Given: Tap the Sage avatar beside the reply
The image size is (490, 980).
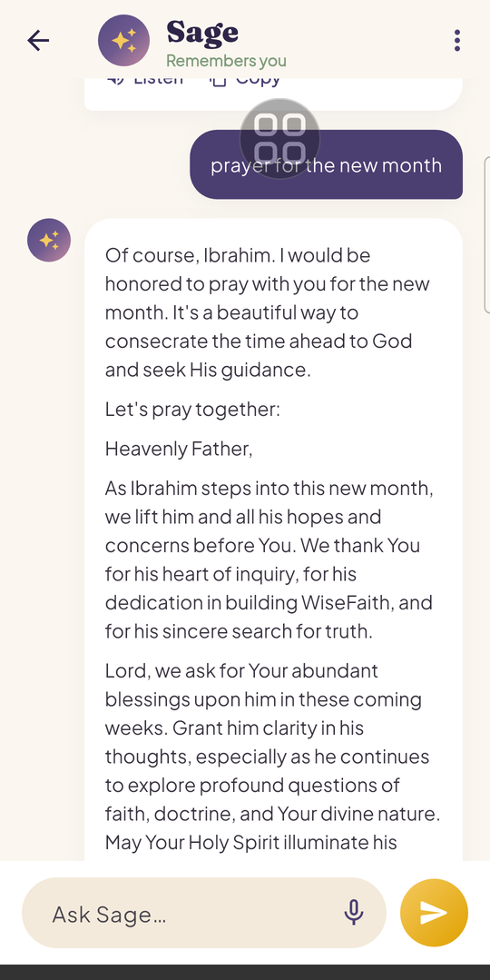Looking at the screenshot, I should click(49, 240).
